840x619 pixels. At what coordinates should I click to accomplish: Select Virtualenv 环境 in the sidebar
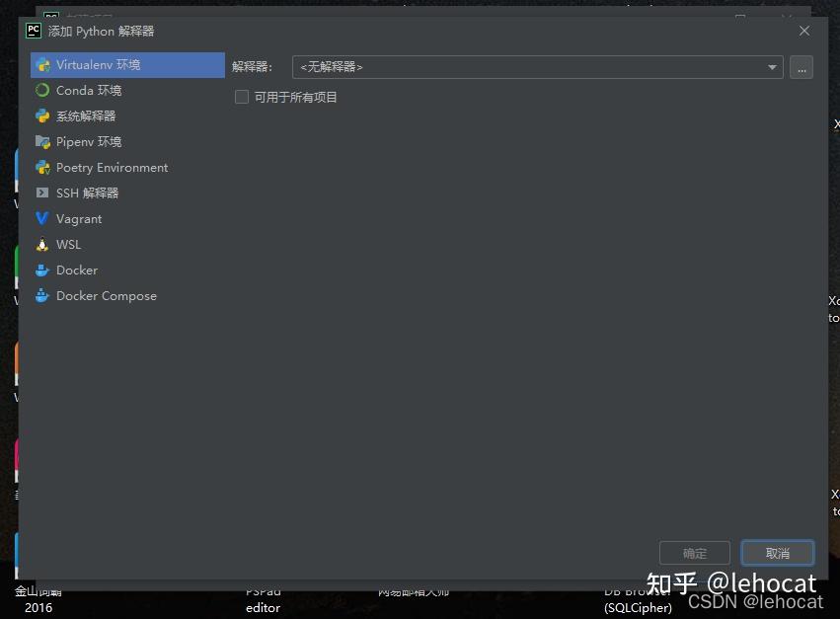127,65
